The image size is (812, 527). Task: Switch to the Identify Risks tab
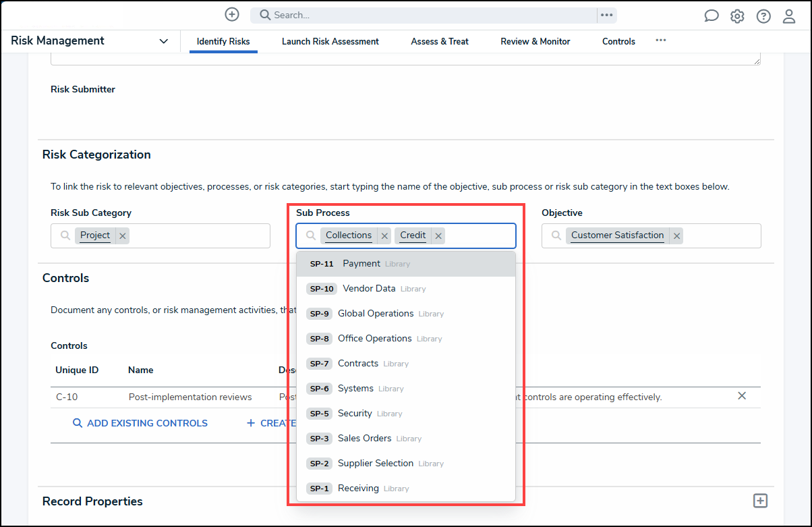point(223,41)
